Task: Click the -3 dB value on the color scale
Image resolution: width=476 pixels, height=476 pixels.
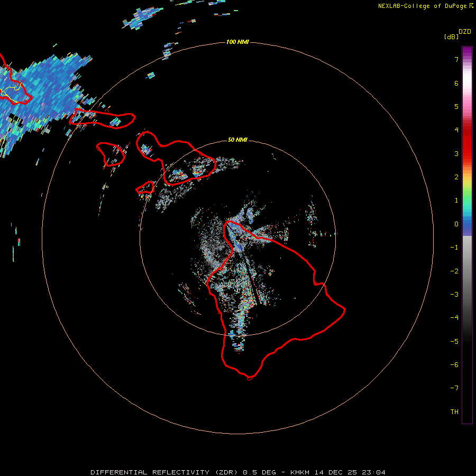Action: [454, 295]
